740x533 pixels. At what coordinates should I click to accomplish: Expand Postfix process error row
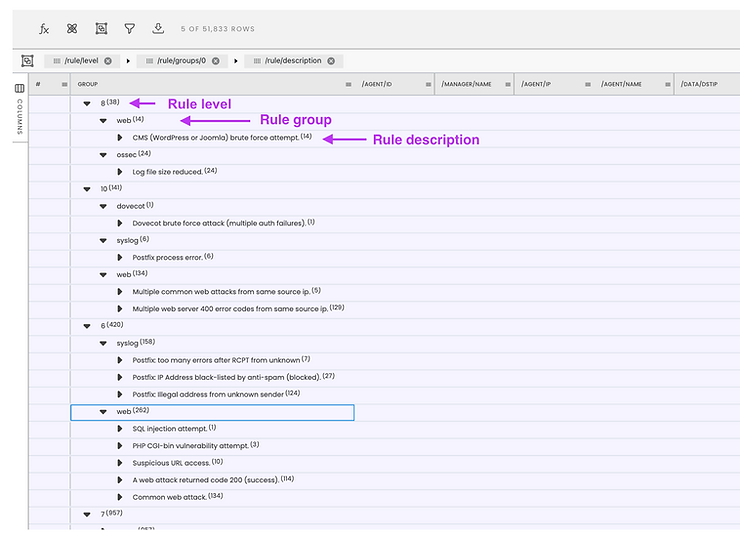point(120,257)
